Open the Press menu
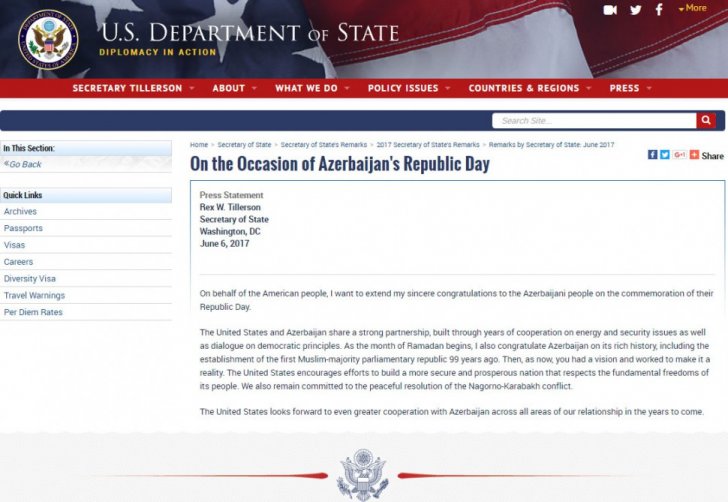Image resolution: width=728 pixels, height=502 pixels. 624,88
